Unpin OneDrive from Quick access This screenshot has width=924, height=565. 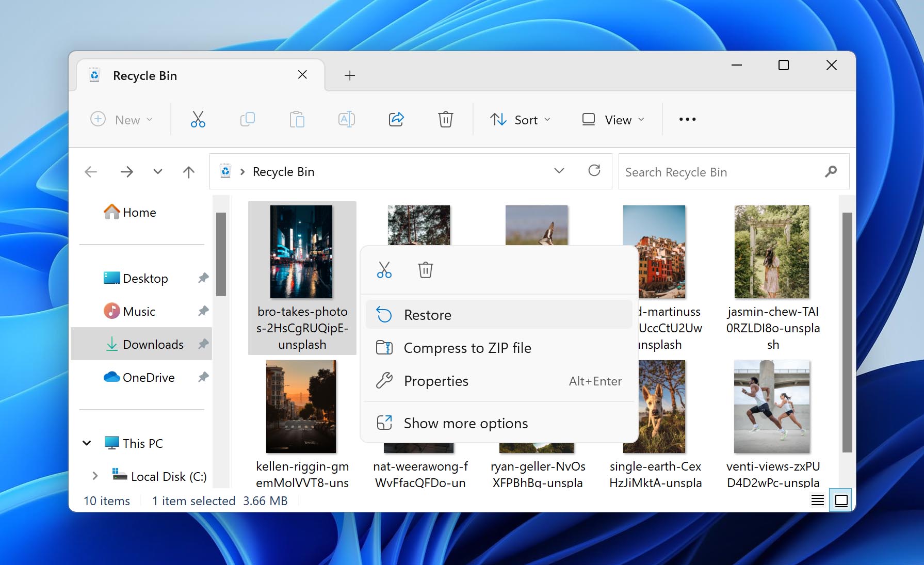click(203, 377)
